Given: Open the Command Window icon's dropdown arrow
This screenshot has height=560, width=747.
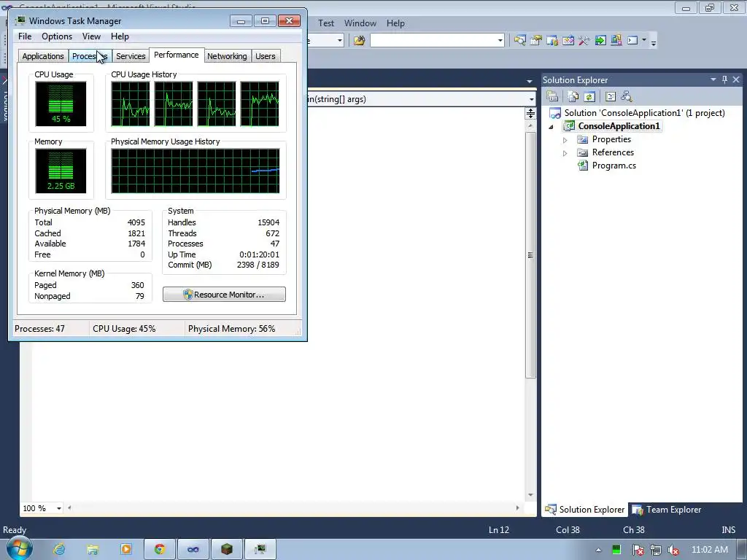Looking at the screenshot, I should [x=644, y=40].
